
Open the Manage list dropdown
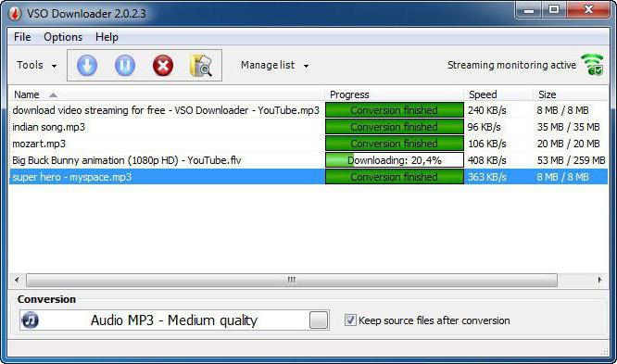click(x=274, y=66)
